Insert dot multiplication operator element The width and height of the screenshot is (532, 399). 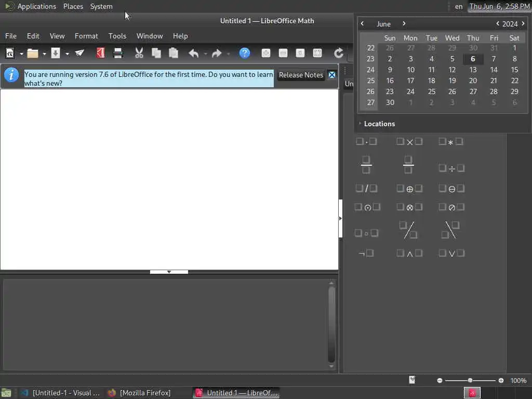pos(366,141)
